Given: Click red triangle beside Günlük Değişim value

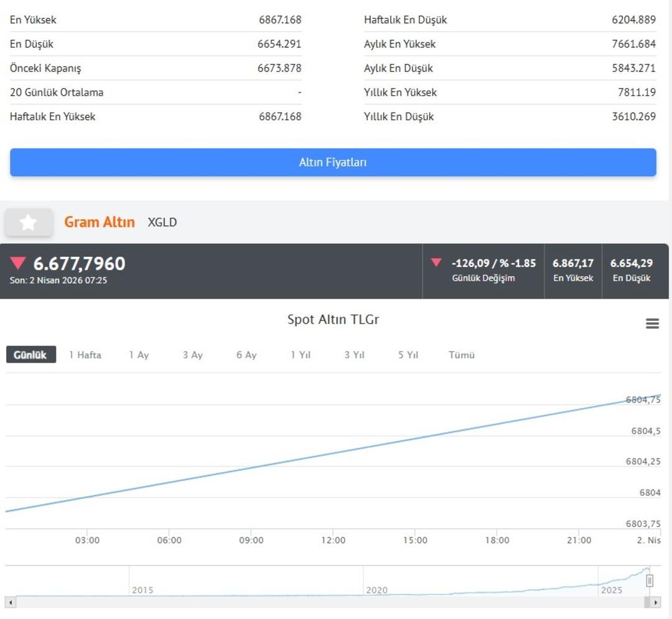Looking at the screenshot, I should click(436, 263).
